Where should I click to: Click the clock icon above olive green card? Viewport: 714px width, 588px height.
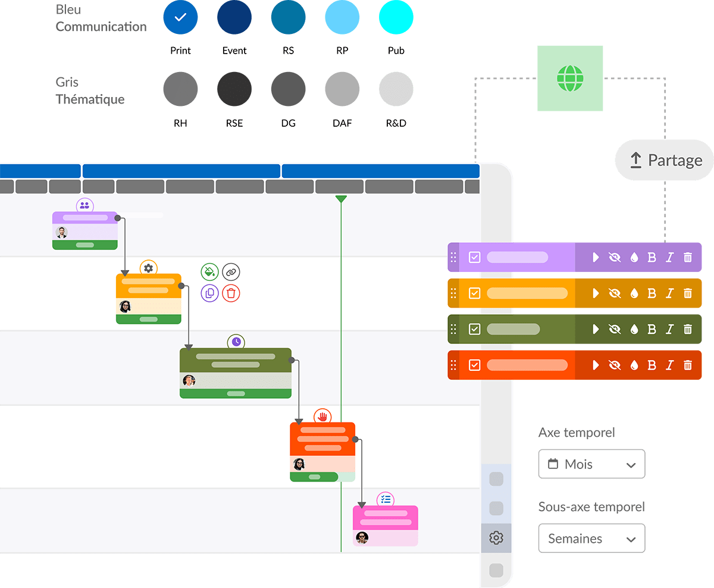tap(236, 342)
